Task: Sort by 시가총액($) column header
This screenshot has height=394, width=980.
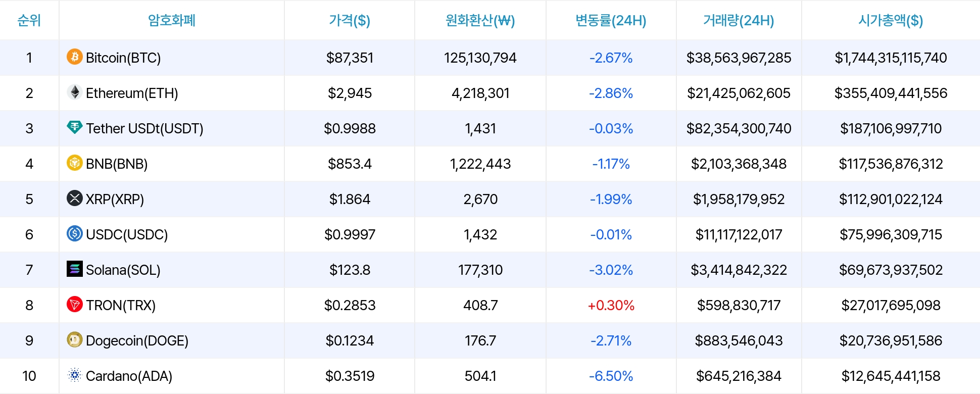Action: [891, 20]
